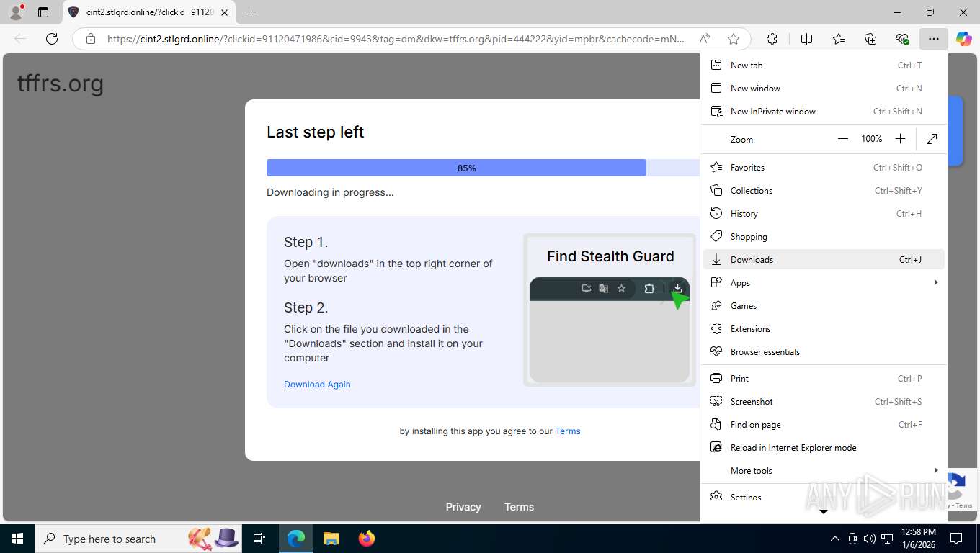Click the 100% zoom level text
This screenshot has height=553, width=980.
tap(871, 139)
